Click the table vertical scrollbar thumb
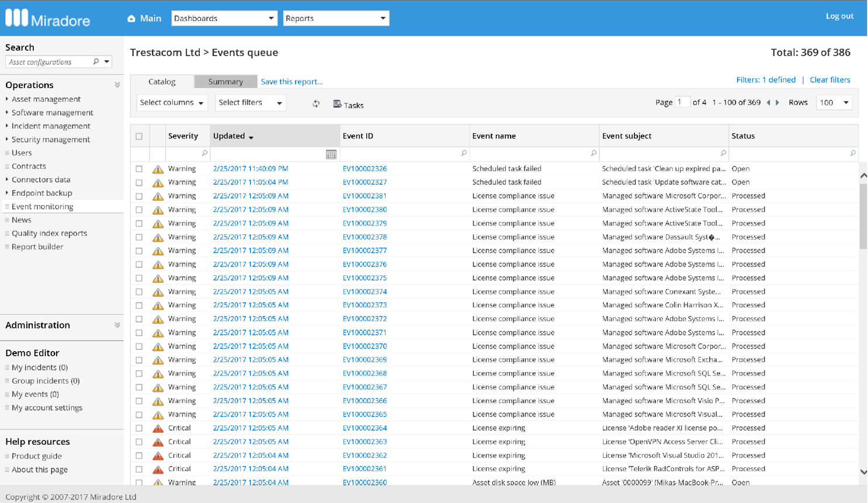 [863, 216]
